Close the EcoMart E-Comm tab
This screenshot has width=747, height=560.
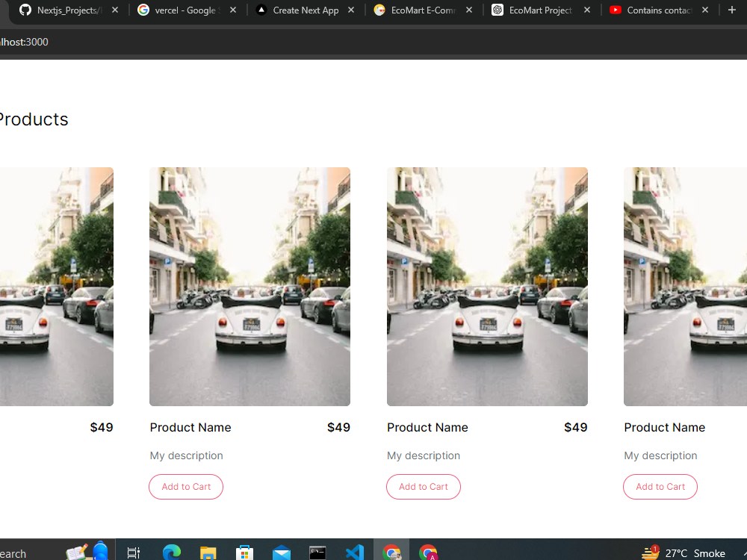(x=469, y=10)
